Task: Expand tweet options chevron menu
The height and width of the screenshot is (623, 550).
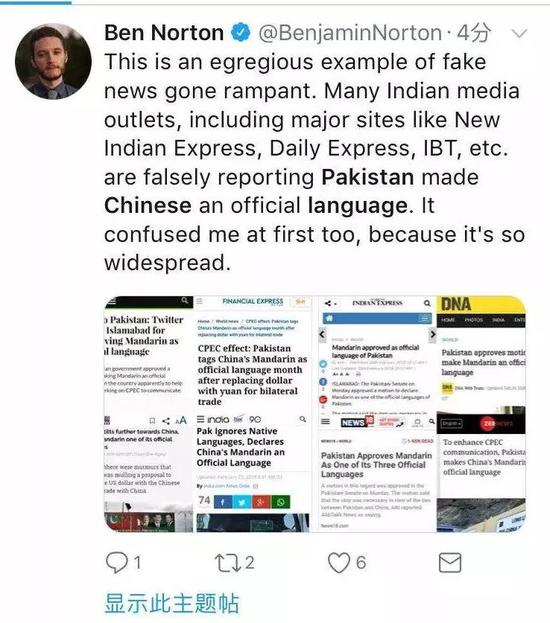Action: 519,33
